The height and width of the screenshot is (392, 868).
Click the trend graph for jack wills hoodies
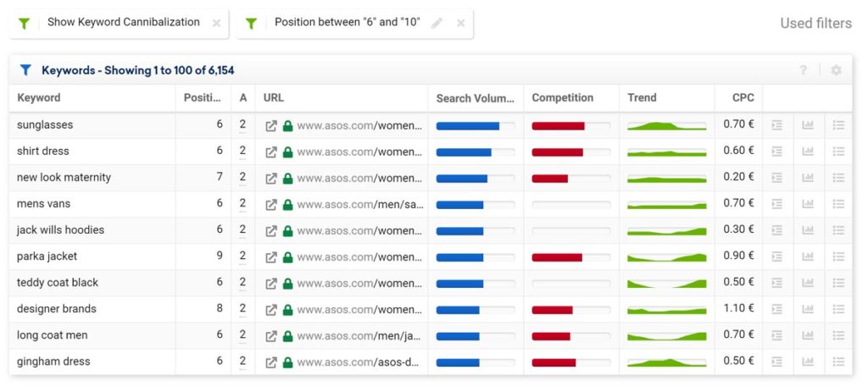666,230
